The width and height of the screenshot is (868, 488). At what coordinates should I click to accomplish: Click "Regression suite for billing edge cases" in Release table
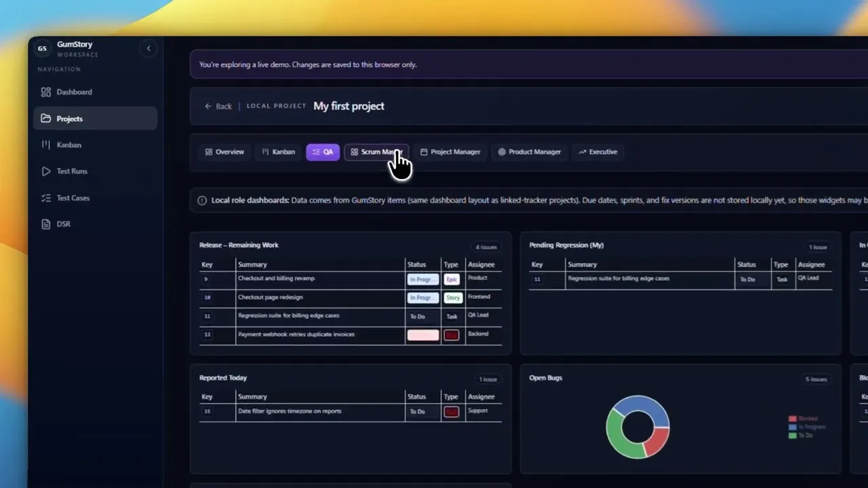[288, 316]
